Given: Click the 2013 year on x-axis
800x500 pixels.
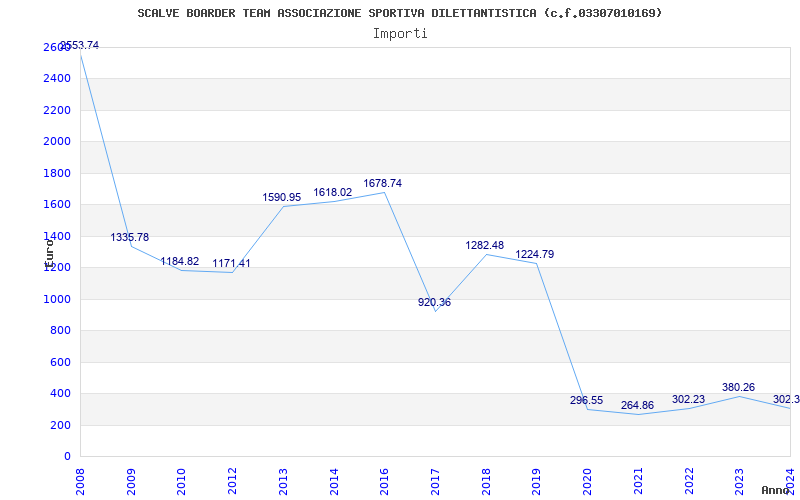Looking at the screenshot, I should [283, 479].
